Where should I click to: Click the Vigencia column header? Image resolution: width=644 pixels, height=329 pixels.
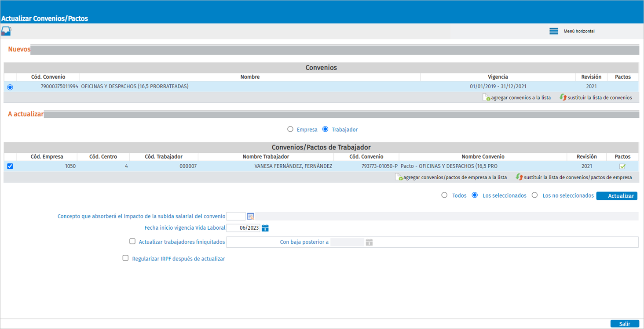(498, 77)
